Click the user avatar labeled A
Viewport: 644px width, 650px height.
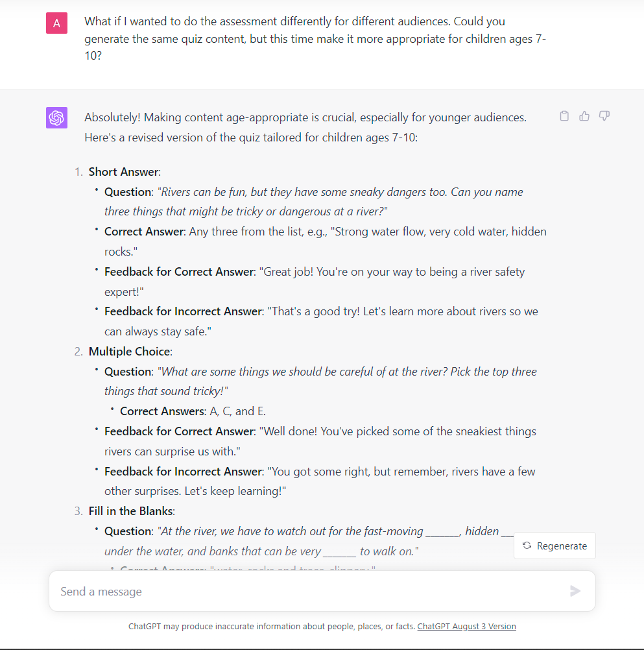pyautogui.click(x=57, y=23)
